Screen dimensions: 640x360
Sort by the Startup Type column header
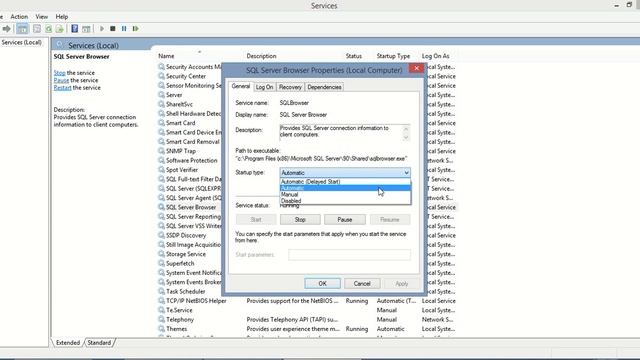393,56
